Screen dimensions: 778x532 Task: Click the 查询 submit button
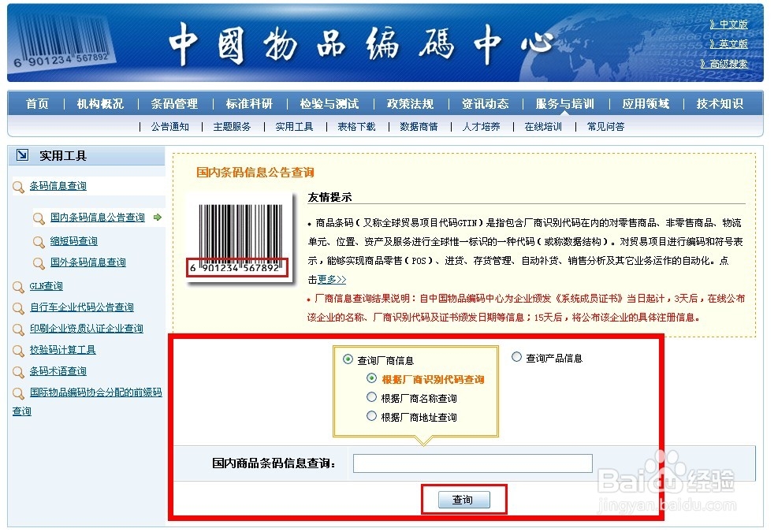464,499
